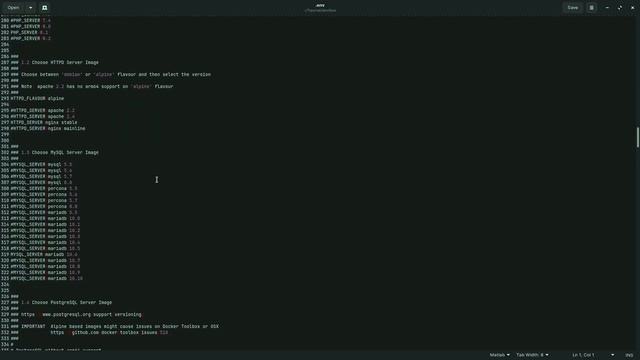Maximize the gedit window
This screenshot has width=640, height=360.
[x=620, y=7]
